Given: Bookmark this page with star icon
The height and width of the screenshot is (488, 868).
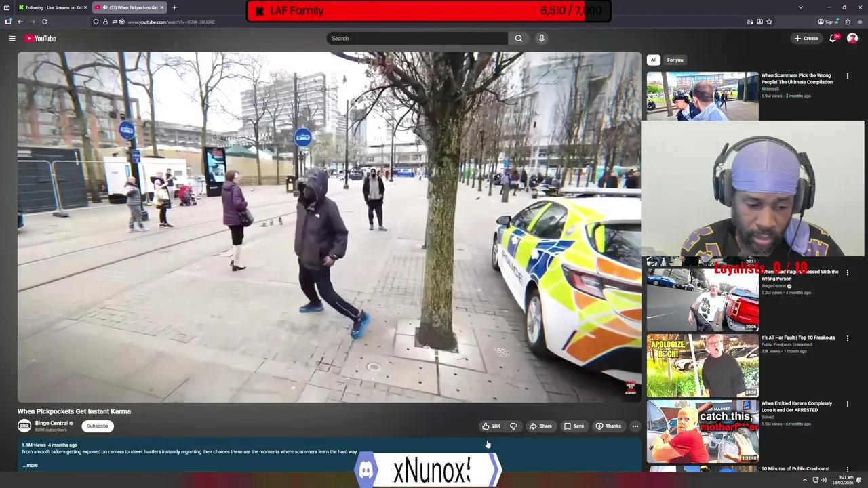Looking at the screenshot, I should point(769,22).
